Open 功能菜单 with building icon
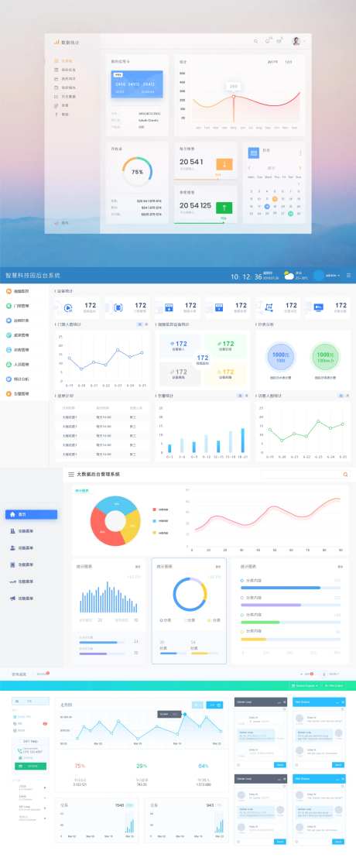Viewport: 356px width, 868px height. pyautogui.click(x=22, y=531)
